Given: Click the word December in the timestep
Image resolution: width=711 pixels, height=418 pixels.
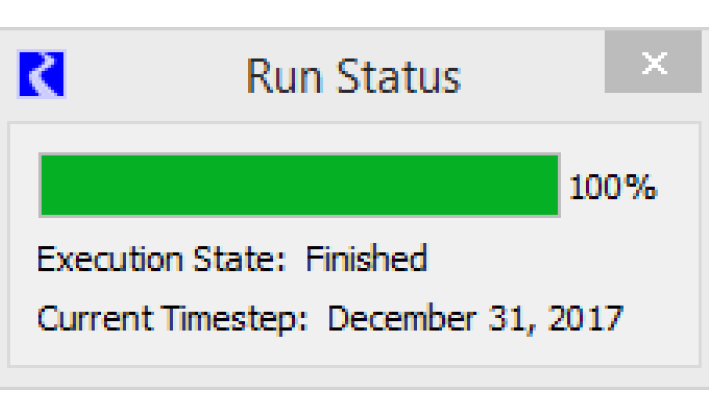Looking at the screenshot, I should 392,320.
